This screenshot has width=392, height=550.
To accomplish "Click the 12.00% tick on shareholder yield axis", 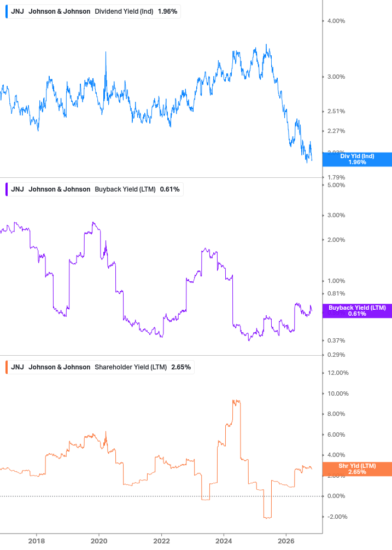I will (x=338, y=373).
